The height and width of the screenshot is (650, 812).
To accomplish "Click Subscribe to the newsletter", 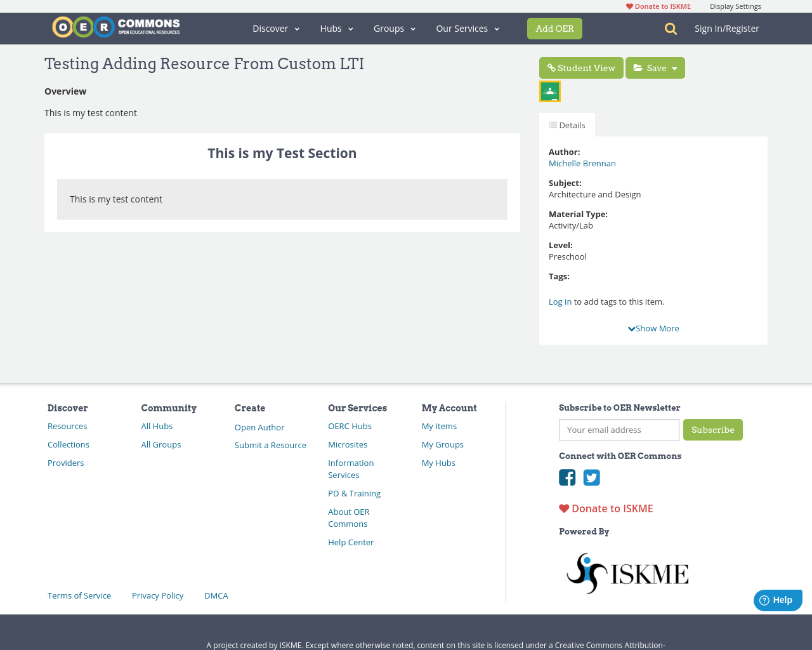I will (713, 429).
